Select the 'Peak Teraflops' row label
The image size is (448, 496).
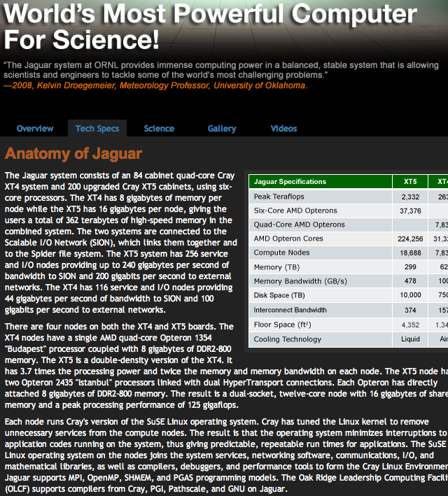pos(279,197)
